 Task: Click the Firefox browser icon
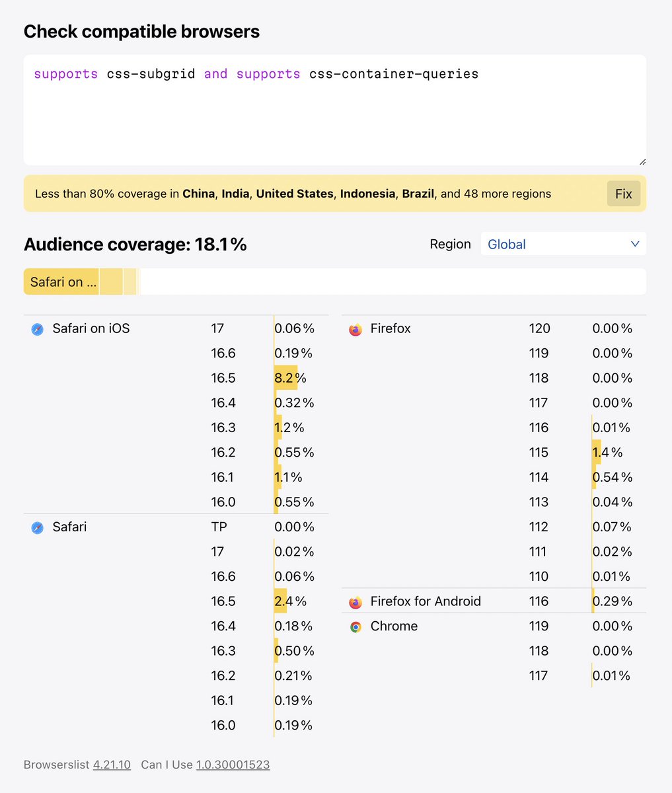point(355,329)
